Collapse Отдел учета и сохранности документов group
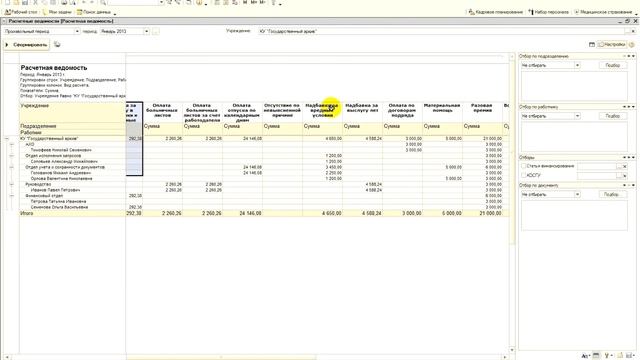640x360 pixels. coord(11,167)
